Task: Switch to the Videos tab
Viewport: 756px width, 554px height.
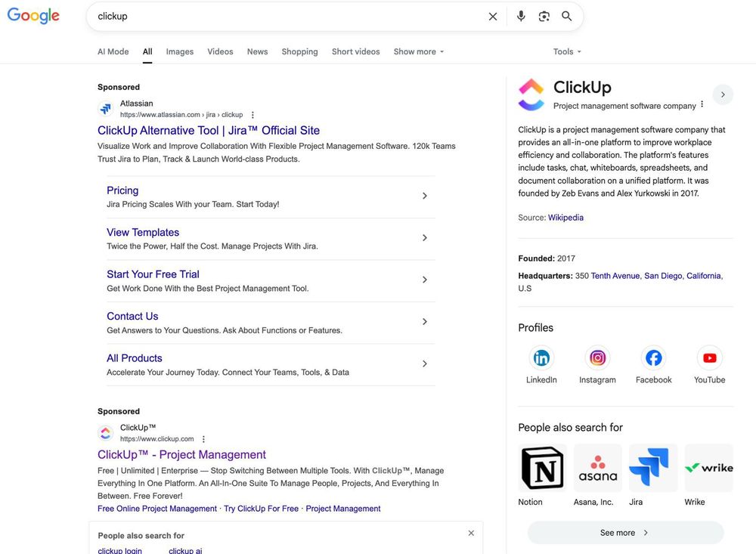Action: tap(220, 51)
